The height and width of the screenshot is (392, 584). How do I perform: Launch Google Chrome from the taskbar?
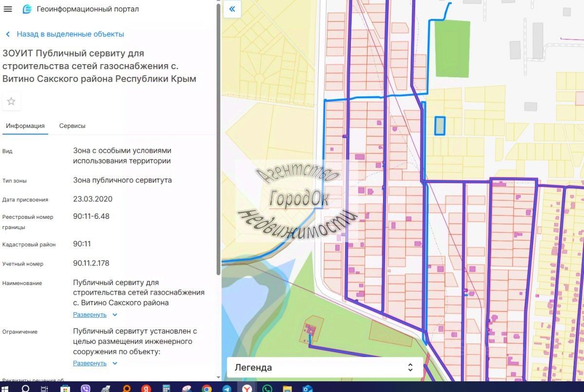point(207,388)
